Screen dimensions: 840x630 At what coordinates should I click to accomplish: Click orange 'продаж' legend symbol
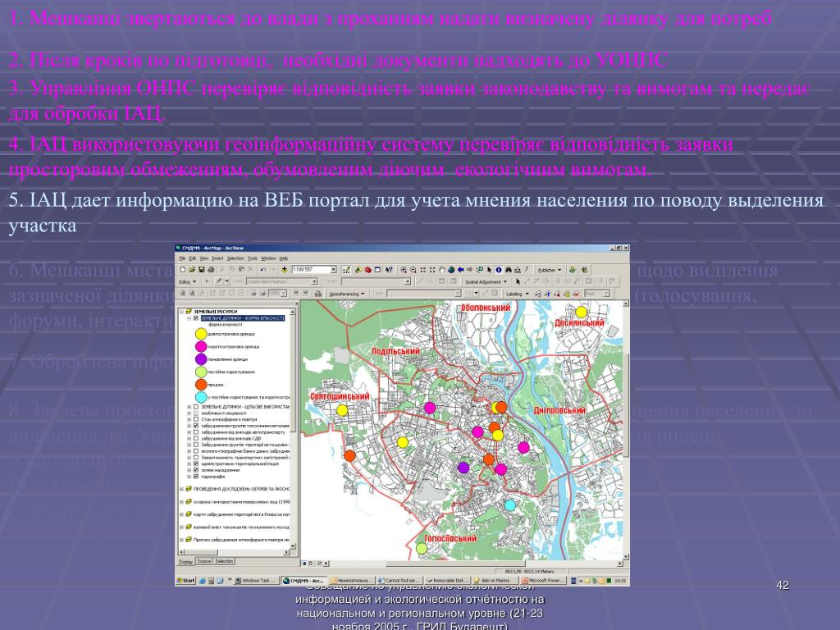[202, 385]
